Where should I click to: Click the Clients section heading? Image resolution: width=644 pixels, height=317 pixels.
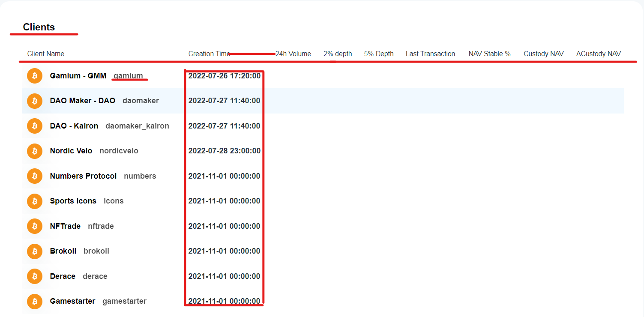pyautogui.click(x=39, y=27)
